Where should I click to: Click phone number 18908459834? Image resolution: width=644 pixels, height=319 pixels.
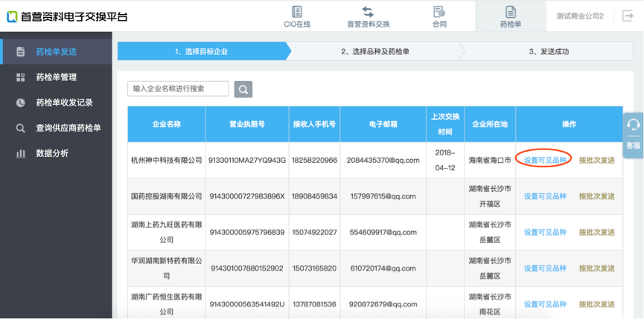point(314,196)
